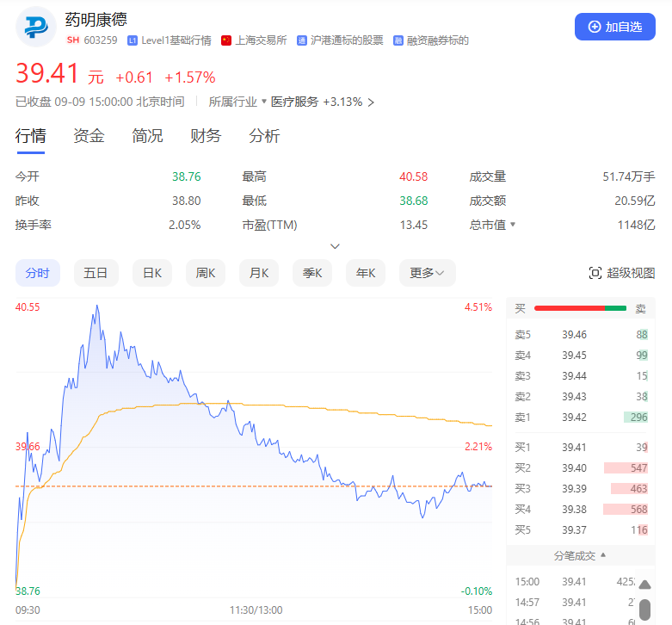Click the 卖3 order row at 39.44
The image size is (672, 625).
[x=581, y=376]
